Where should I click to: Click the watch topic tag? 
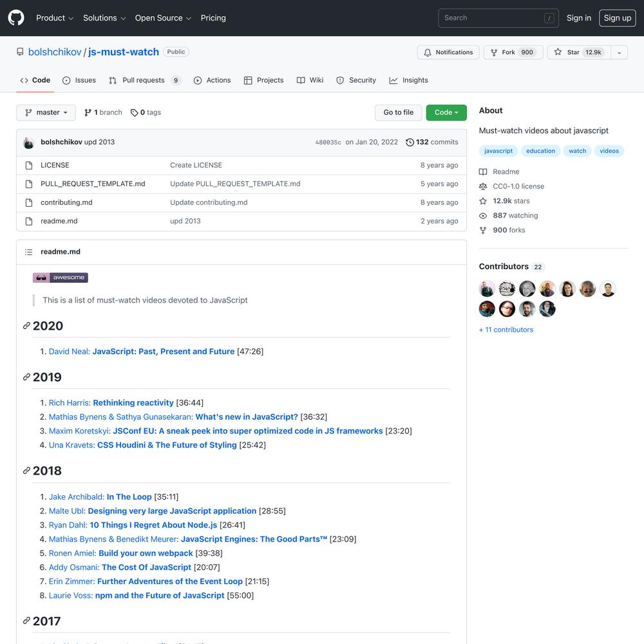[x=578, y=151]
